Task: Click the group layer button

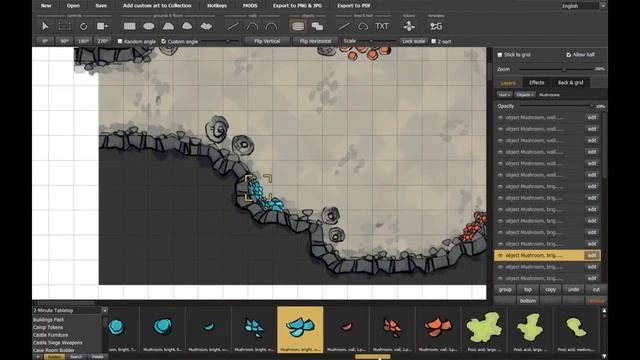Action: (x=505, y=289)
